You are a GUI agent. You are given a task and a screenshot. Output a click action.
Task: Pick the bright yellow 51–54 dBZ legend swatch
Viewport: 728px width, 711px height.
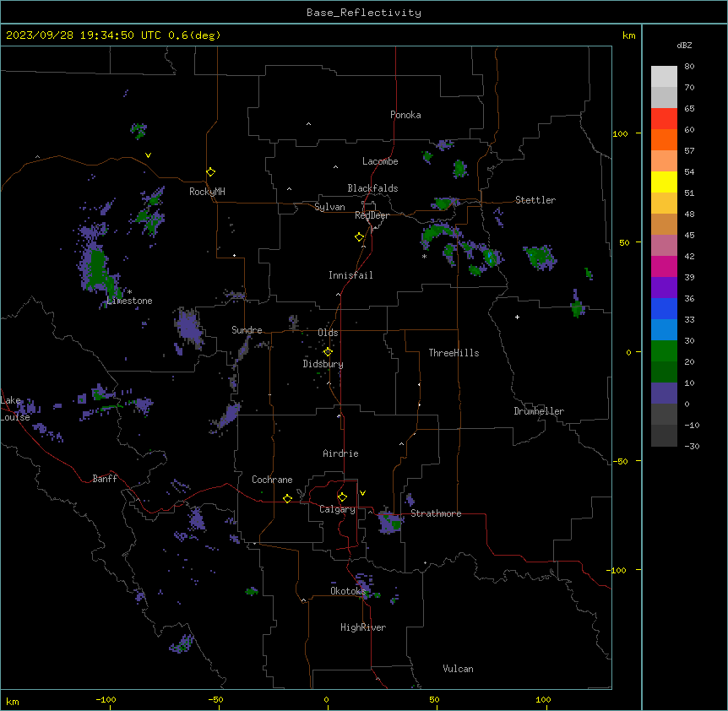coord(664,182)
